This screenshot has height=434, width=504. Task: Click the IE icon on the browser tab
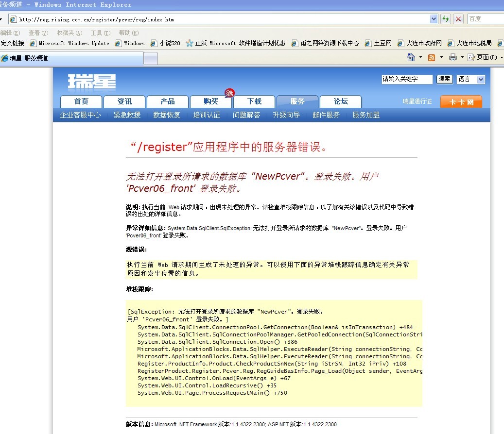5,58
